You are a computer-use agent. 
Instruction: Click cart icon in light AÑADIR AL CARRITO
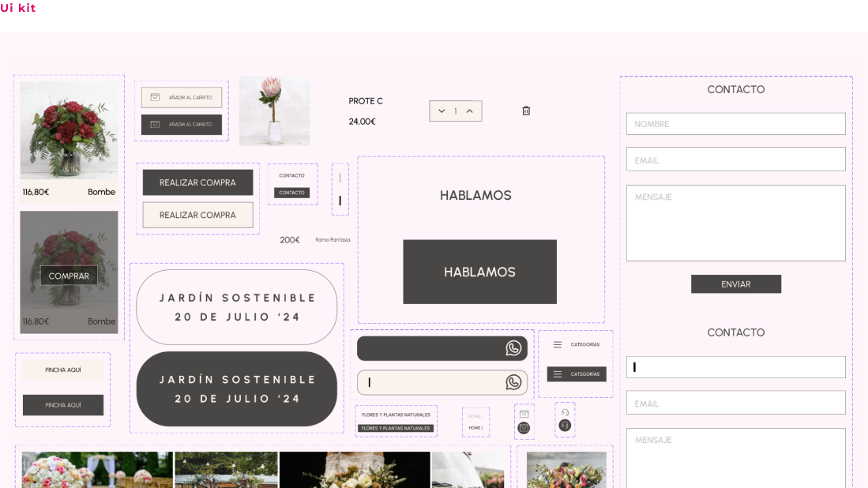pos(155,97)
